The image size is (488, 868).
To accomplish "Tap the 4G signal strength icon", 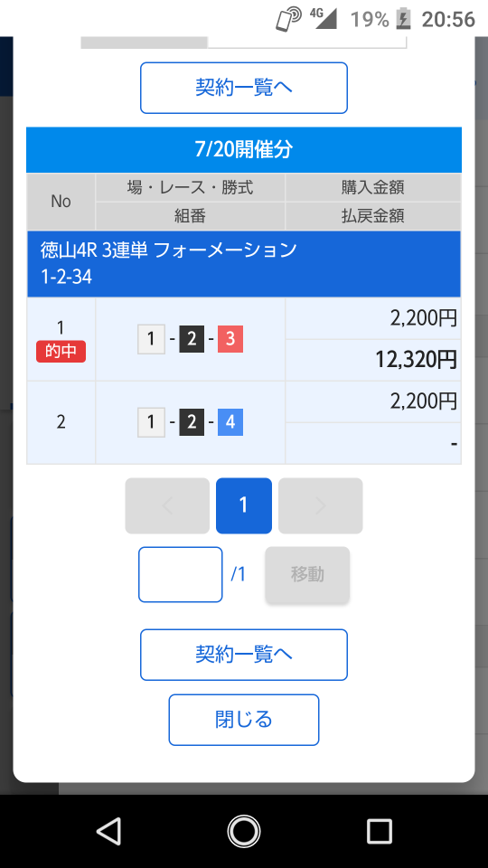I will point(324,18).
